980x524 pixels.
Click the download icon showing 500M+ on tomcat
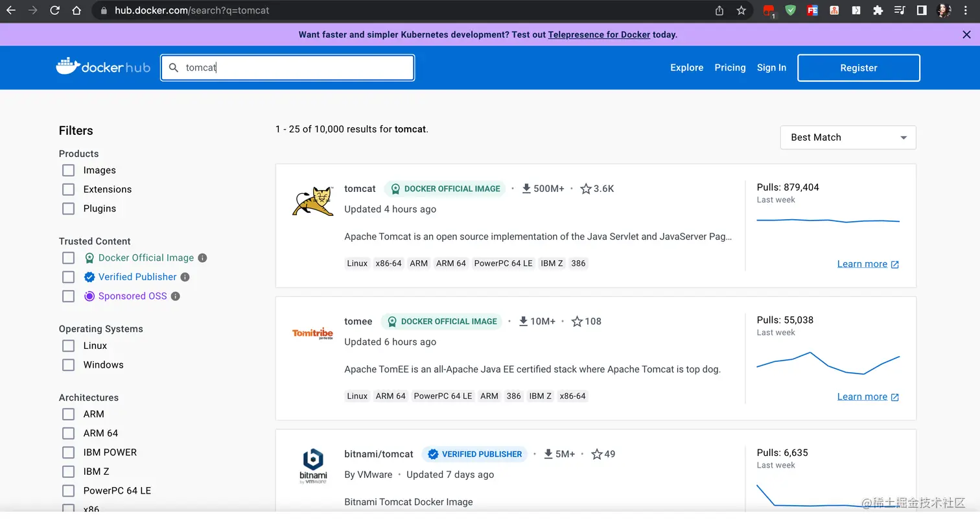[526, 189]
